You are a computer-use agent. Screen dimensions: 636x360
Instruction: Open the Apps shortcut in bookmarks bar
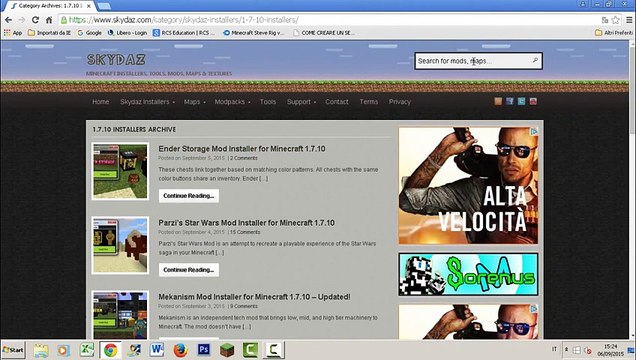(13, 33)
